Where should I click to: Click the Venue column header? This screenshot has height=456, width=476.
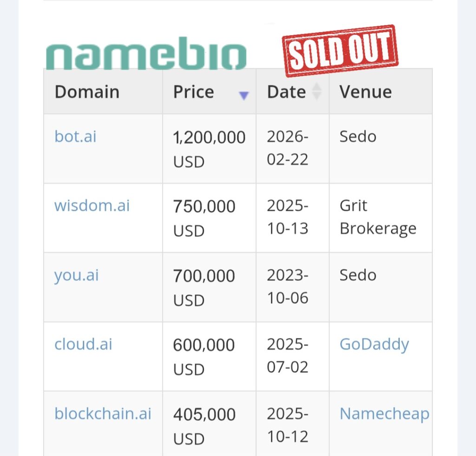(365, 92)
